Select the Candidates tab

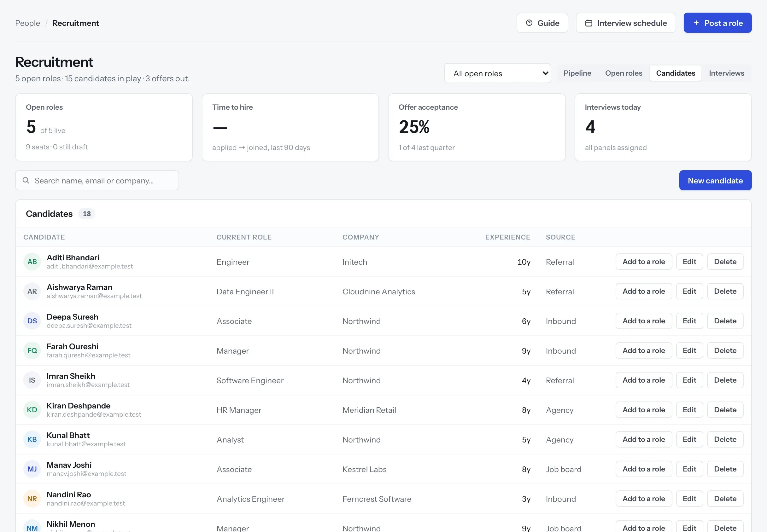[x=675, y=73]
